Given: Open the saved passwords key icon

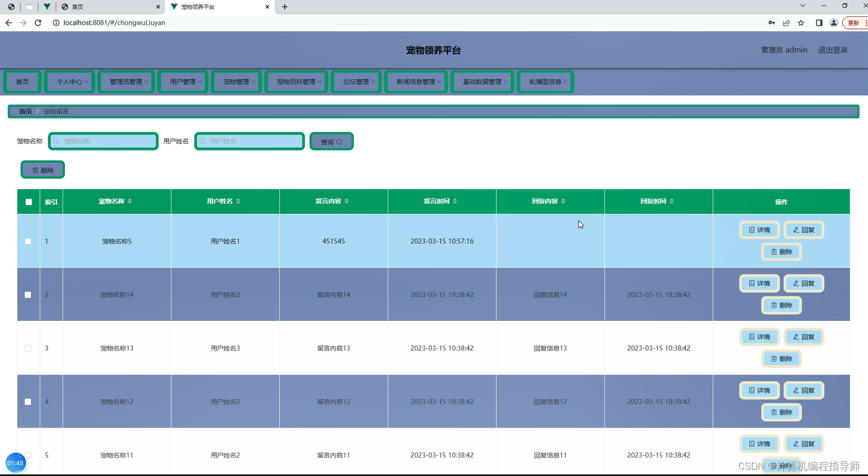Looking at the screenshot, I should pyautogui.click(x=771, y=23).
